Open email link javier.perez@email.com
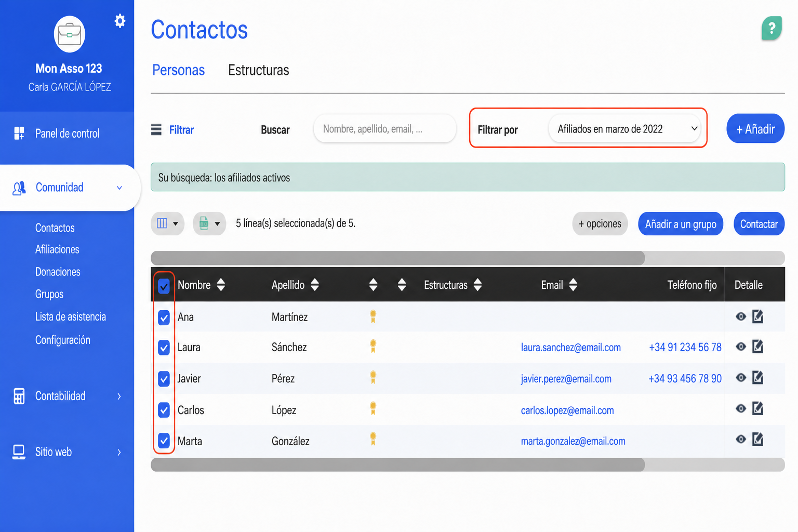The width and height of the screenshot is (798, 532). pyautogui.click(x=566, y=379)
